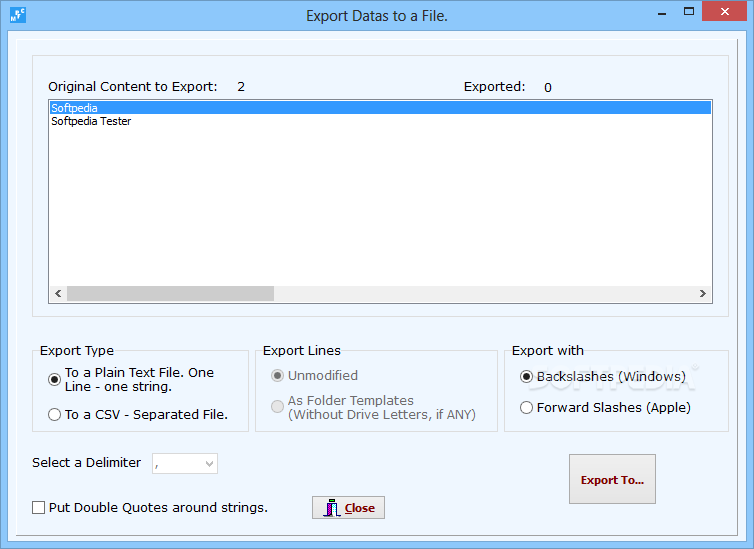Open the Select a Delimiter dropdown
754x549 pixels.
185,463
